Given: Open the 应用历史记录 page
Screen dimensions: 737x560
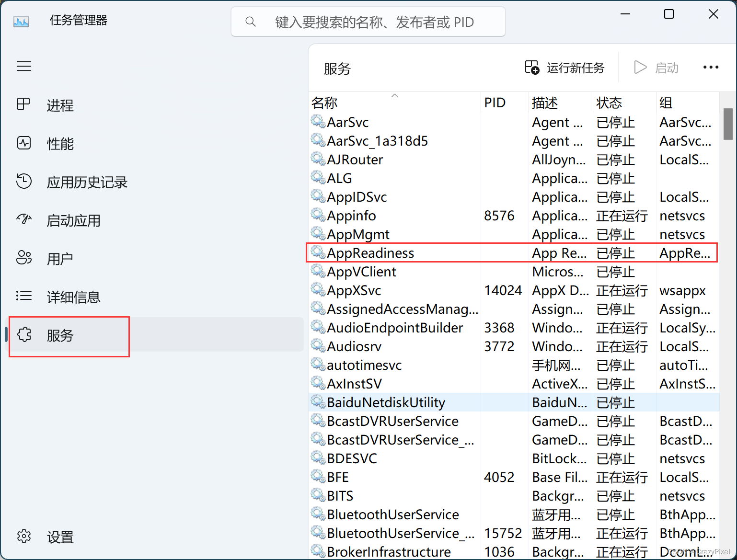Looking at the screenshot, I should click(x=87, y=182).
